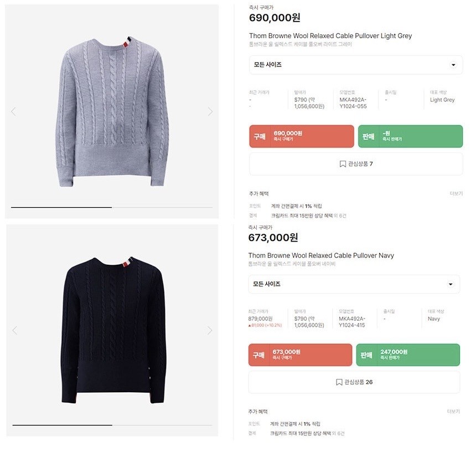Bookmark the Light Grey pullover (관심상품 7)
Viewport: 476px width, 462px height.
tap(356, 164)
